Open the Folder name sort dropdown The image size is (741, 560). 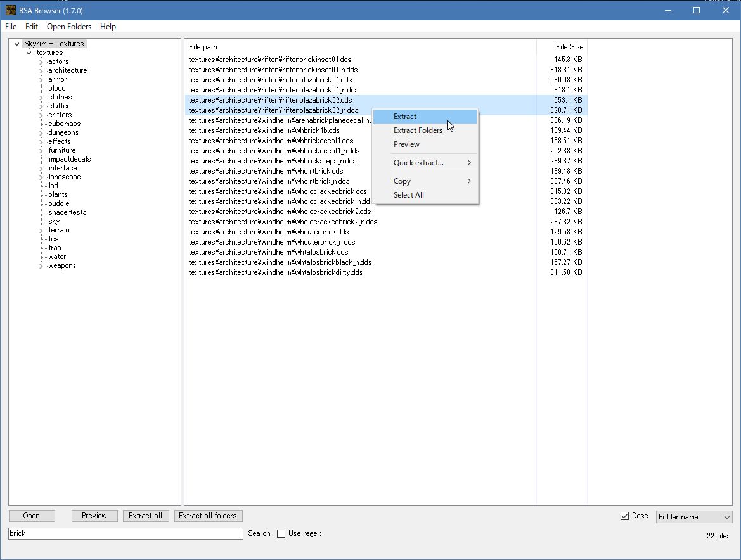click(x=693, y=516)
